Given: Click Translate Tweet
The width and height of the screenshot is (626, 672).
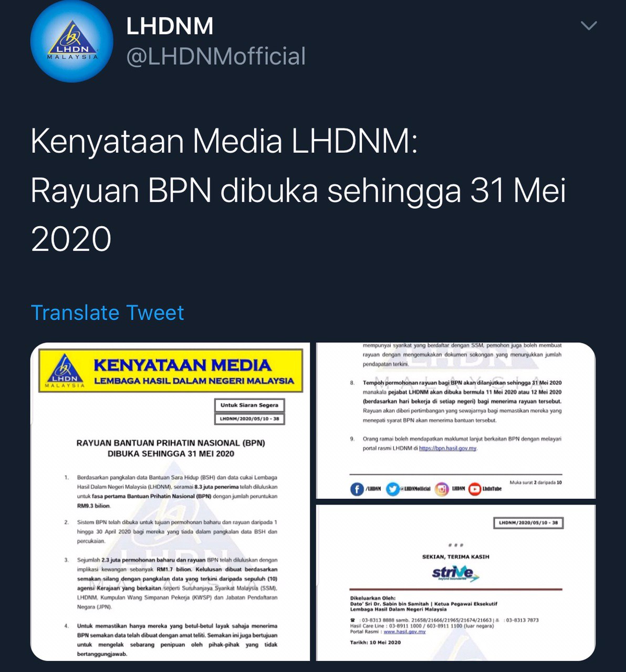Looking at the screenshot, I should tap(108, 313).
